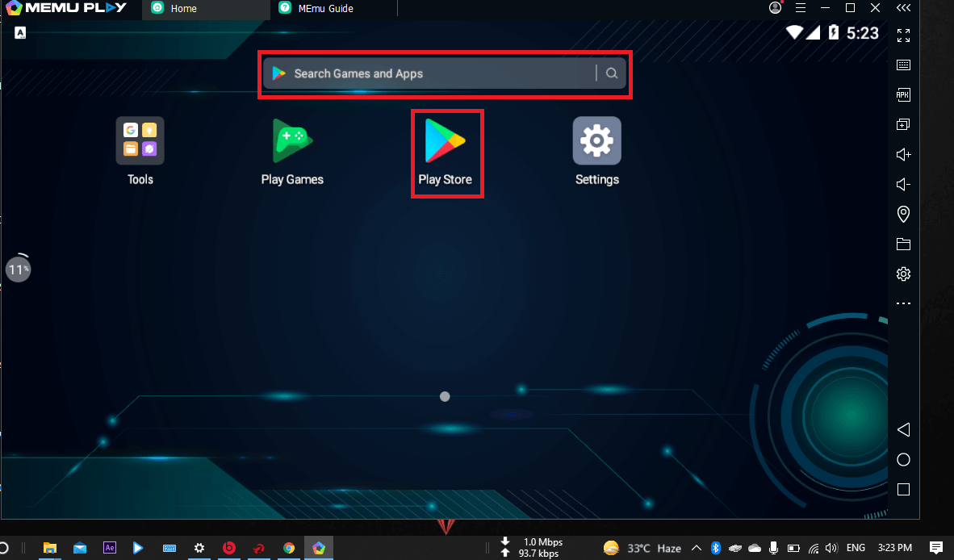Open the multi-instance window icon
Viewport: 954px width, 560px height.
pyautogui.click(x=903, y=124)
